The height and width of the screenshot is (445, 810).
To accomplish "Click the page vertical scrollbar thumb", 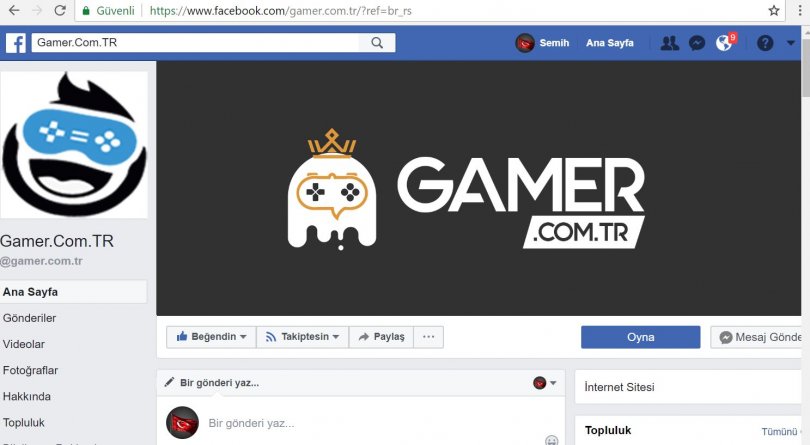I will [x=806, y=66].
